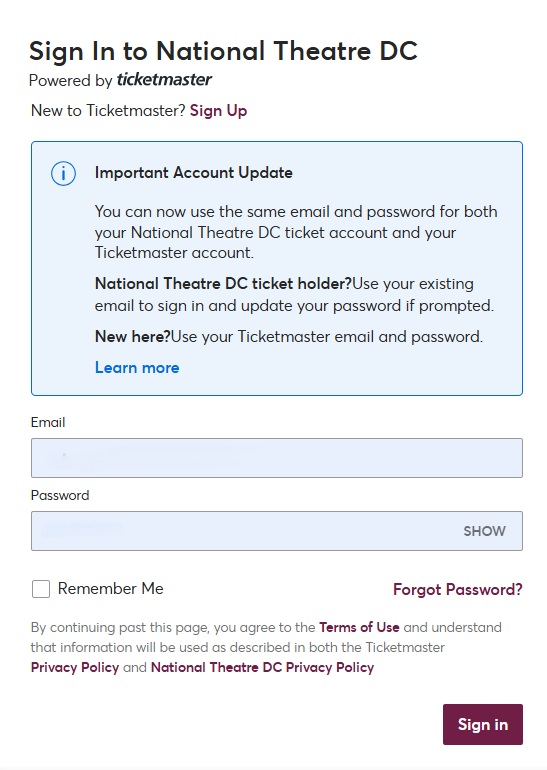Tick the Remember Me checkbox
Viewport: 547px width, 770px height.
41,589
